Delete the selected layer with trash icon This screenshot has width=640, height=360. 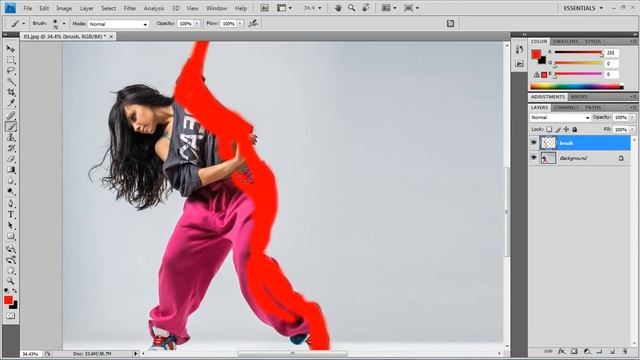point(625,351)
